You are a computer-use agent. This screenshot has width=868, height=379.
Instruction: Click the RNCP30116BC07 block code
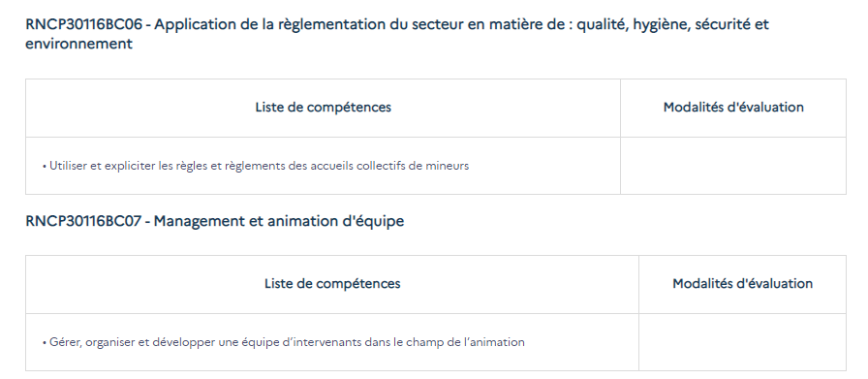coord(83,221)
